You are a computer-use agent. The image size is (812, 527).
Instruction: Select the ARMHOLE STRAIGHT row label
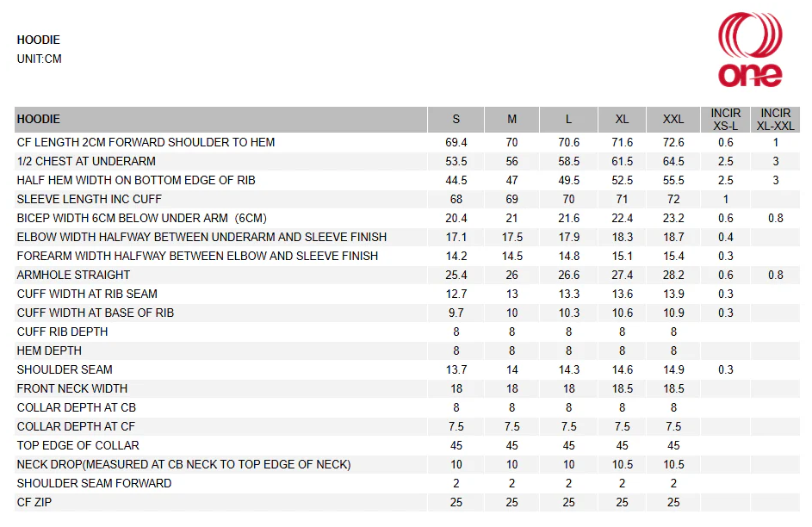(73, 275)
